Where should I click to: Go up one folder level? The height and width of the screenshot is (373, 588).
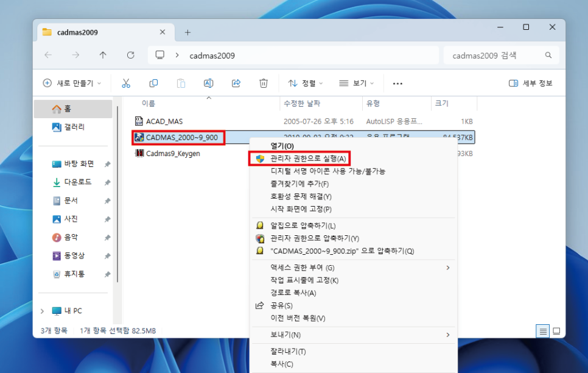point(103,55)
